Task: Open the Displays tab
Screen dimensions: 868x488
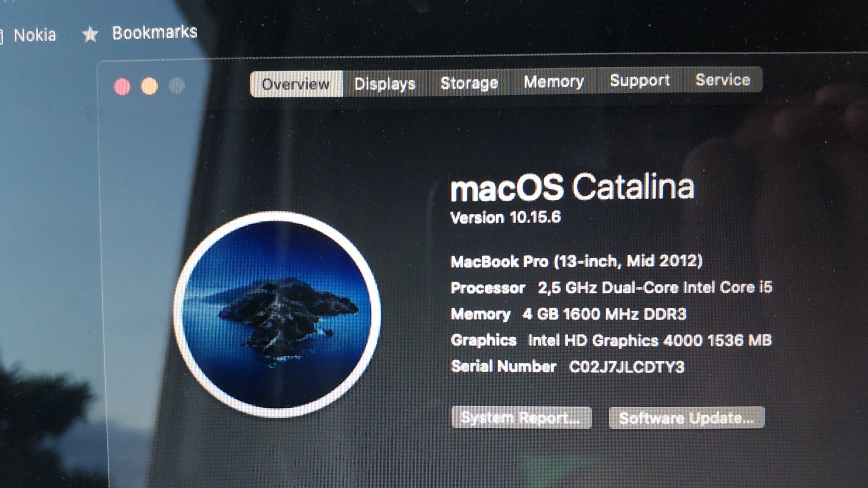Action: [385, 83]
